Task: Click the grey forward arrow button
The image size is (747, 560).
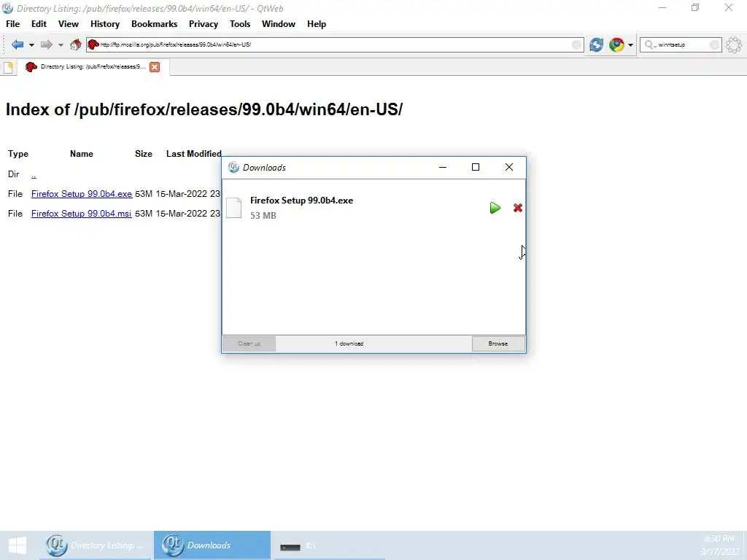Action: coord(46,44)
